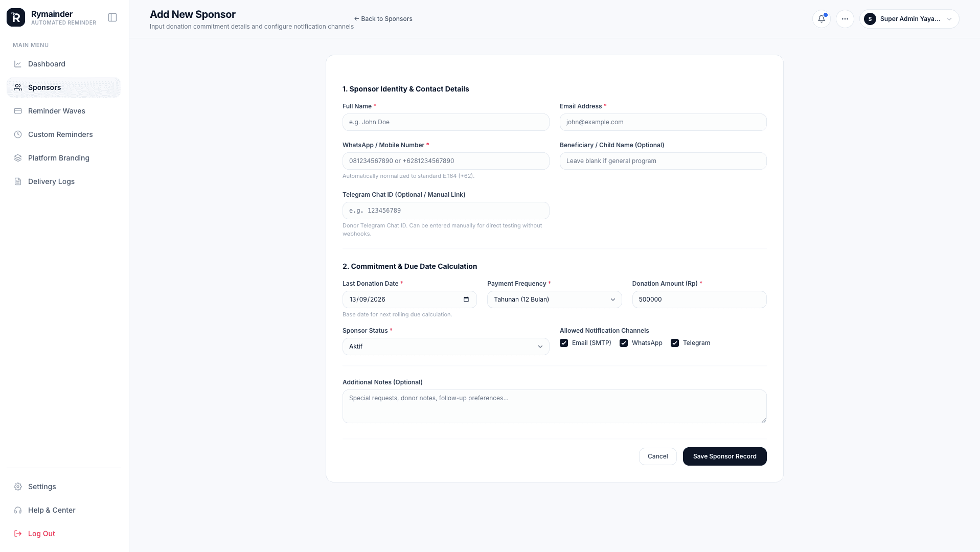Click the Platform Branding layers icon
This screenshot has height=552, width=980.
(18, 158)
